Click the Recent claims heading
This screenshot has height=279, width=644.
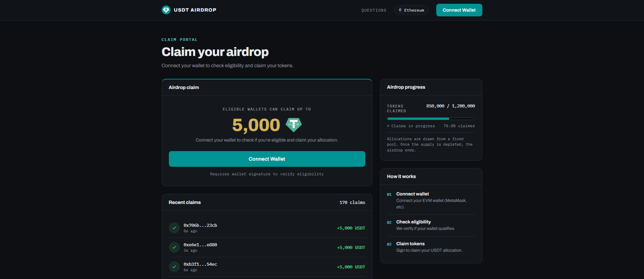[x=185, y=202]
